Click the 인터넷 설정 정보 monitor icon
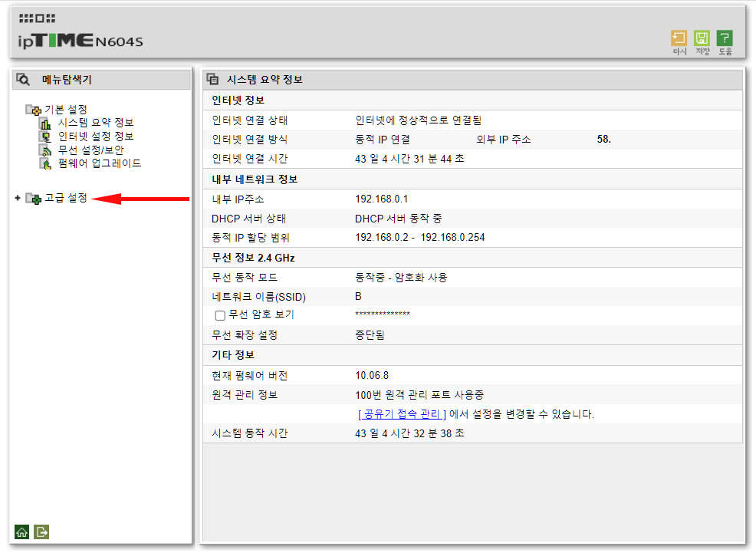The width and height of the screenshot is (756, 553). coord(45,137)
